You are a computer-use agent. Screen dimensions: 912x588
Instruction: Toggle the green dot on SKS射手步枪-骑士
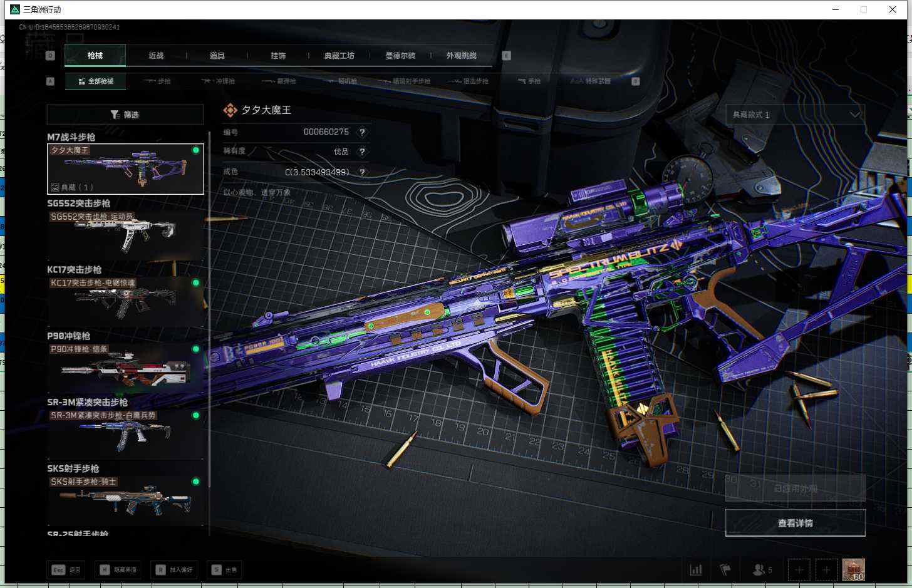[196, 482]
